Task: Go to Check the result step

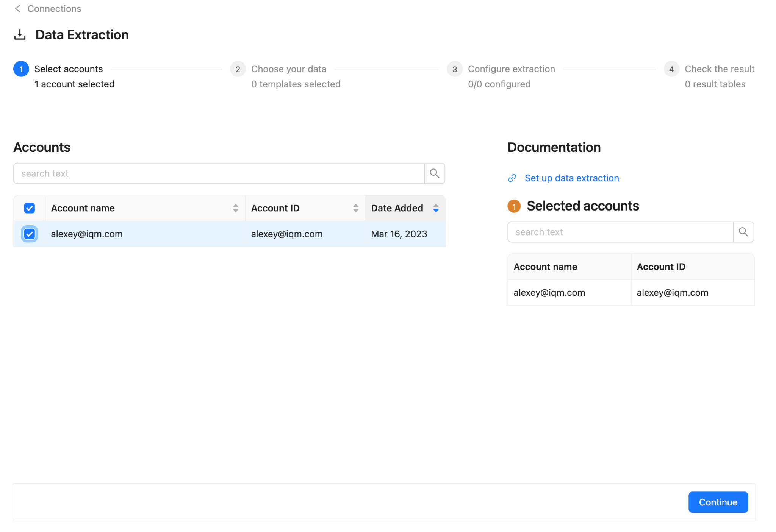Action: (x=719, y=69)
